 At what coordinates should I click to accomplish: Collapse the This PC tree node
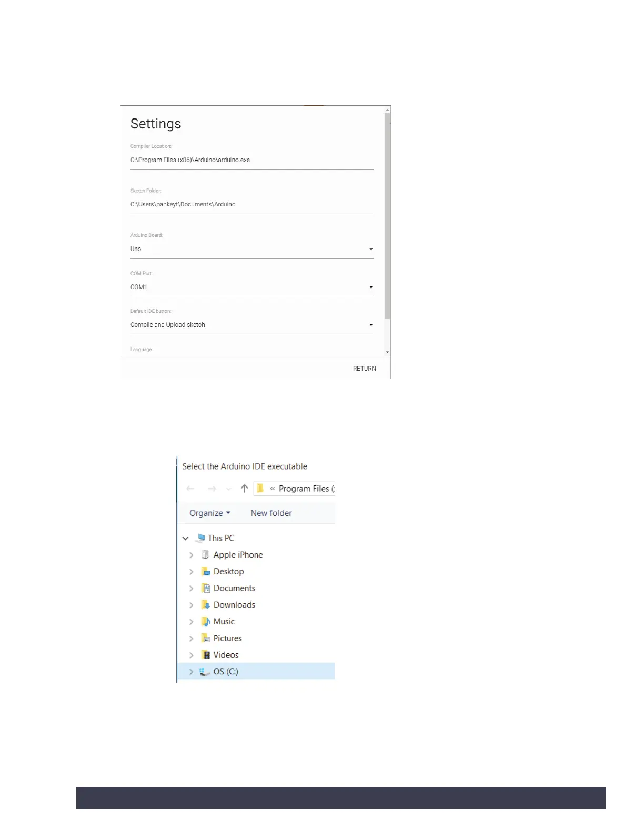[x=186, y=538]
